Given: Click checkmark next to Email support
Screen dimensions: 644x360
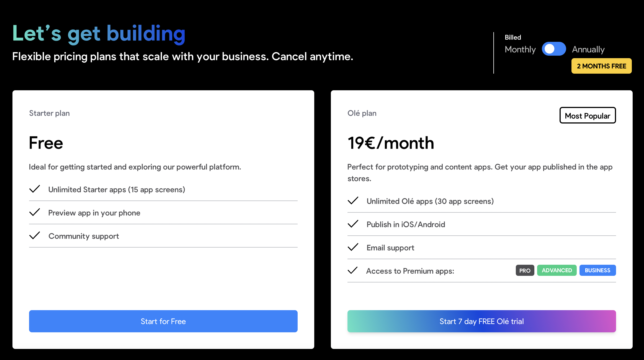Looking at the screenshot, I should [353, 247].
